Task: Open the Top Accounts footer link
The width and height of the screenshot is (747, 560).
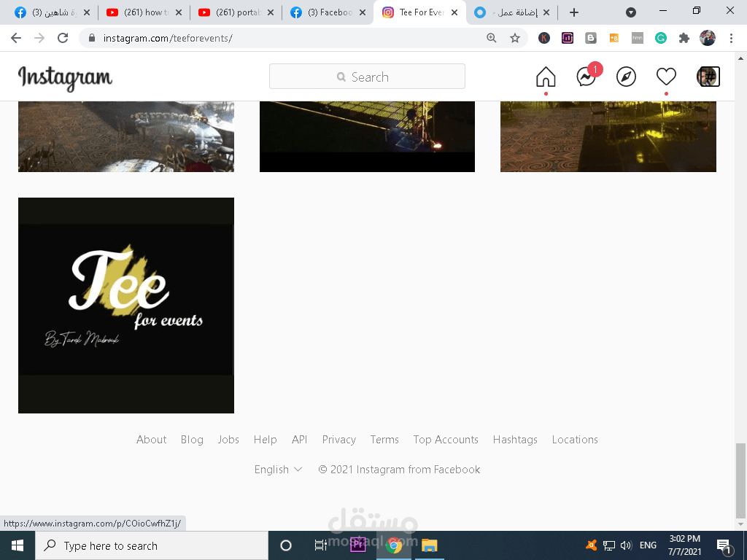Action: click(446, 440)
